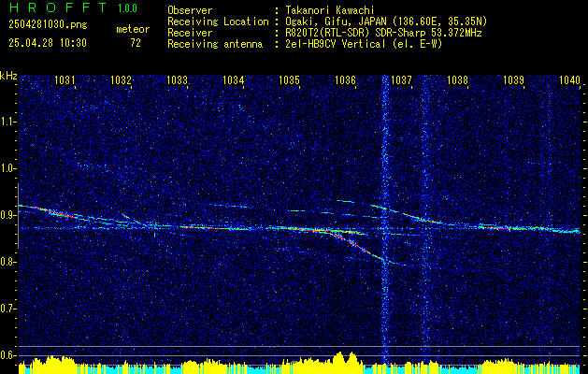Click the HROFFT program title
Image resolution: width=588 pixels, height=374 pixels.
pyautogui.click(x=58, y=7)
